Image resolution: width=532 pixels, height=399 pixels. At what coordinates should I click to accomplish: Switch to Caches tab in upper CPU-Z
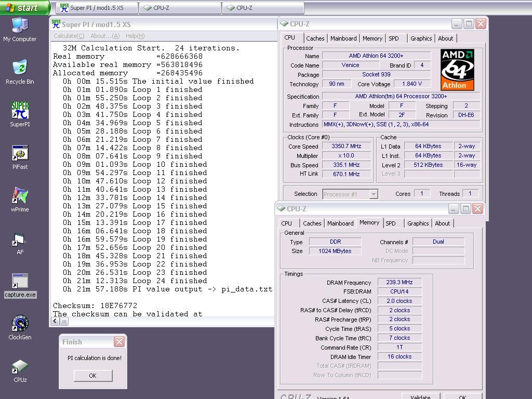(x=315, y=38)
